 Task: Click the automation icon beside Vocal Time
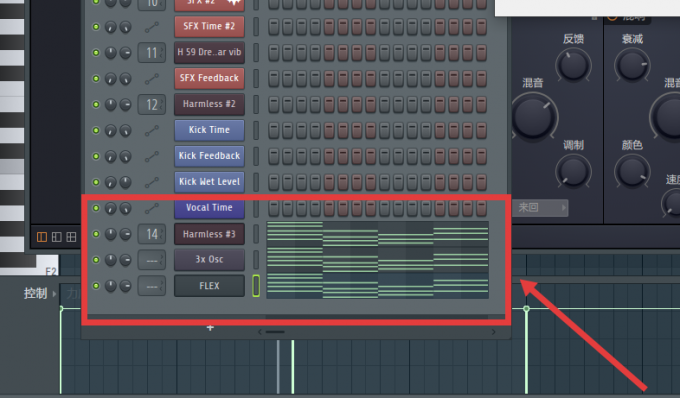(x=152, y=209)
